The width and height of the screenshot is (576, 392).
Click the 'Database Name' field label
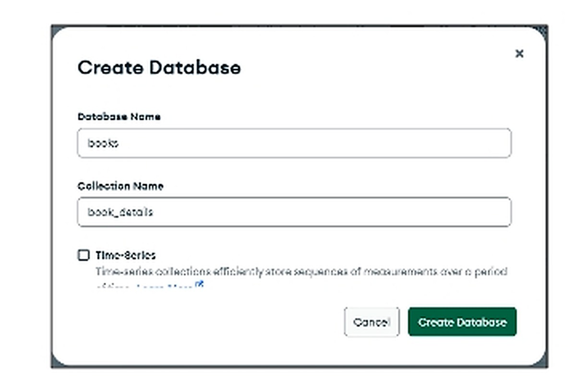(119, 117)
